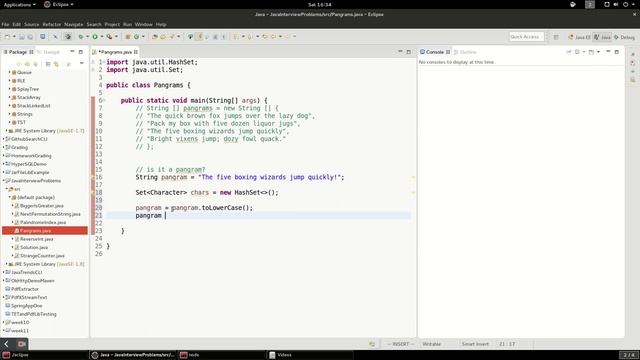This screenshot has width=640, height=360.
Task: Open the Navigate menu
Action: pyautogui.click(x=73, y=24)
